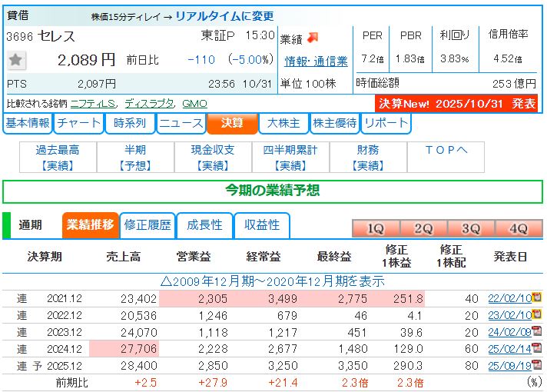Show the 成長性 sub-tab

(204, 225)
